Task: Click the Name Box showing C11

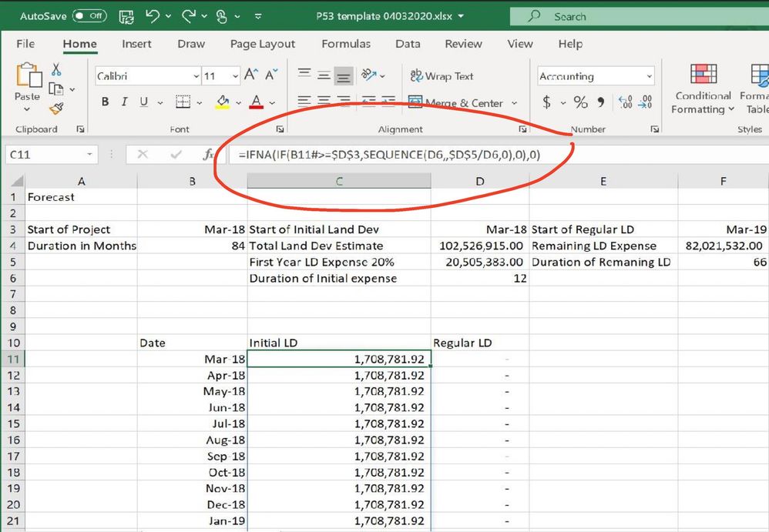Action: [46, 155]
